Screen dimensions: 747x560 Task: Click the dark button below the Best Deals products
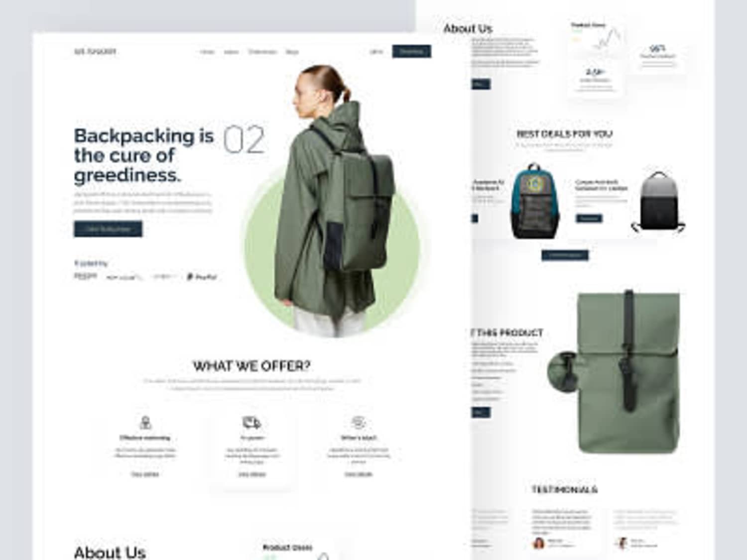tap(565, 255)
